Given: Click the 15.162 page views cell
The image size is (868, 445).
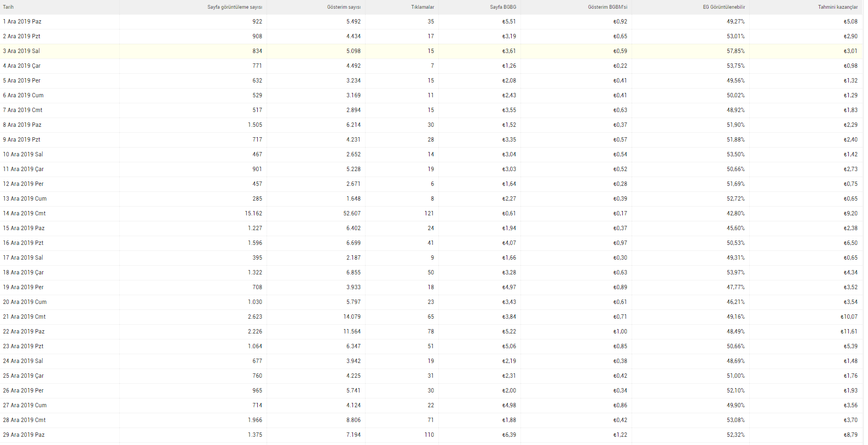Looking at the screenshot, I should pos(253,213).
